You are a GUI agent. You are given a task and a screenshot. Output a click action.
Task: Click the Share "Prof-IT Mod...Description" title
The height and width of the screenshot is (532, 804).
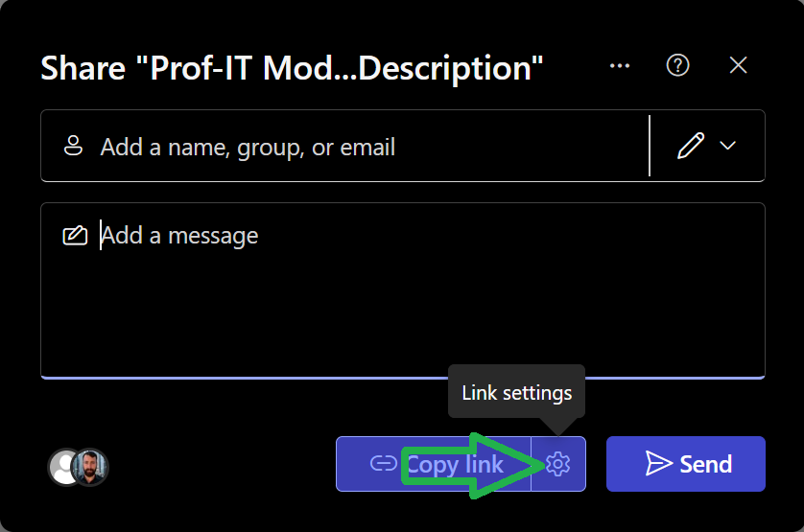[292, 68]
